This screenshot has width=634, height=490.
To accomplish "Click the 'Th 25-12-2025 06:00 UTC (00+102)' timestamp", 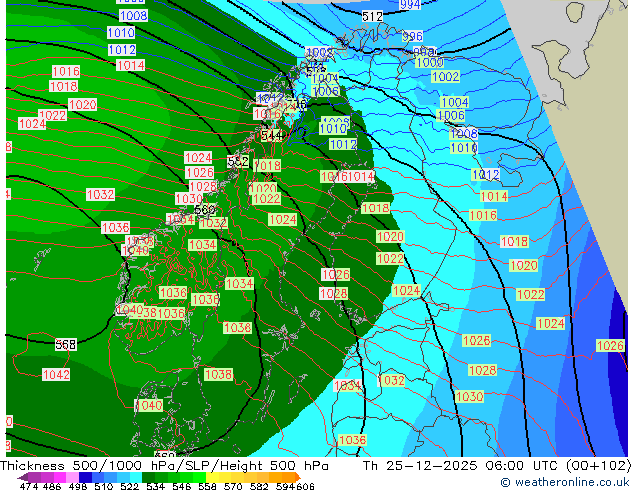I will 497,466.
